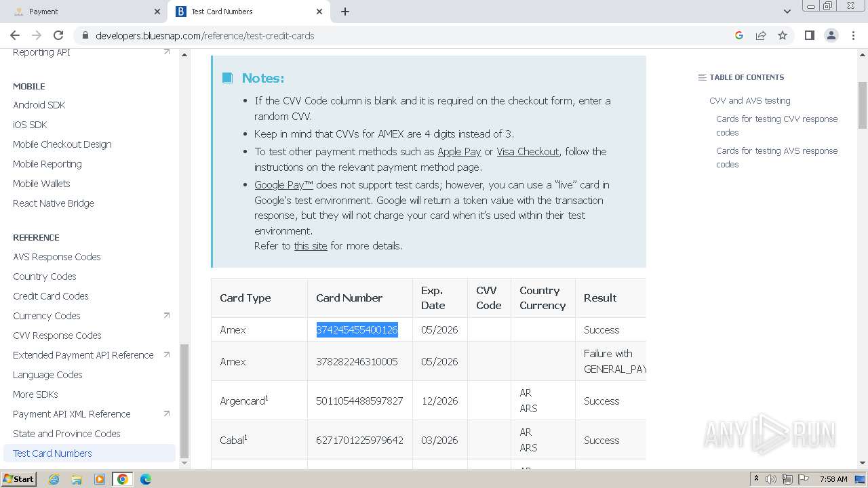The height and width of the screenshot is (488, 868).
Task: Open Credit Card Codes reference
Action: click(51, 296)
